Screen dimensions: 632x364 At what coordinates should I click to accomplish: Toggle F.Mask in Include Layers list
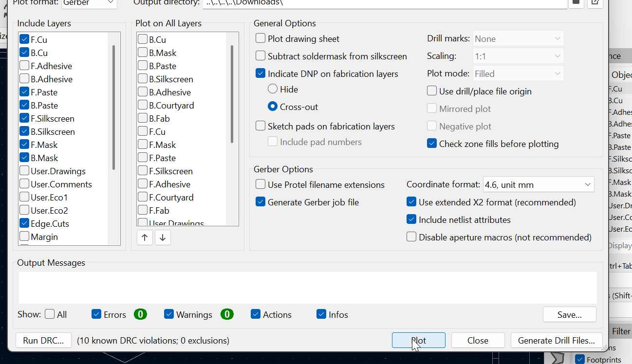click(24, 145)
